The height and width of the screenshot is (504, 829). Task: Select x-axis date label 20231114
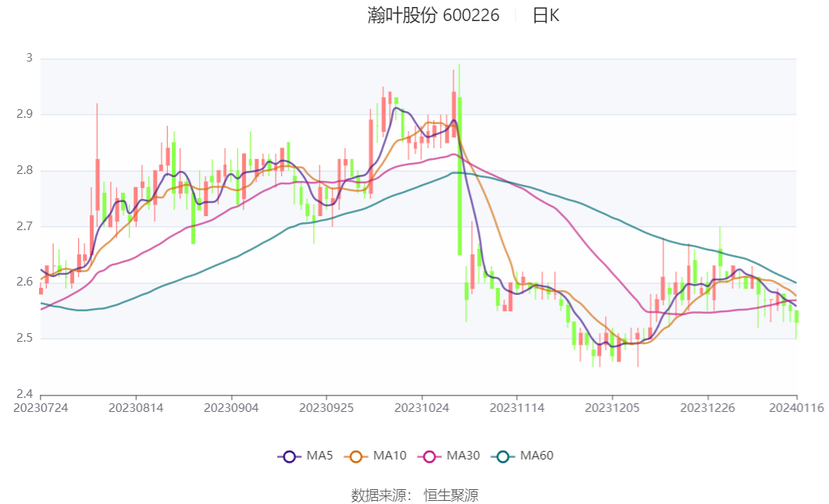pos(517,408)
